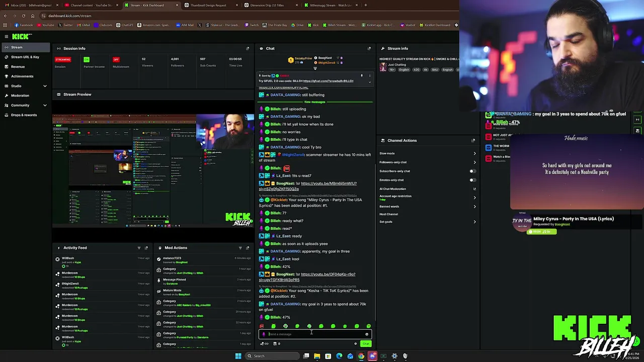Open the ChatGPT bookmark
The height and width of the screenshot is (362, 644).
click(125, 25)
